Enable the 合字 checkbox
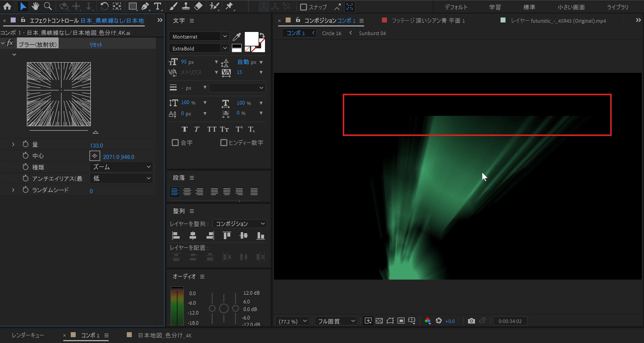The width and height of the screenshot is (644, 343). click(x=175, y=143)
